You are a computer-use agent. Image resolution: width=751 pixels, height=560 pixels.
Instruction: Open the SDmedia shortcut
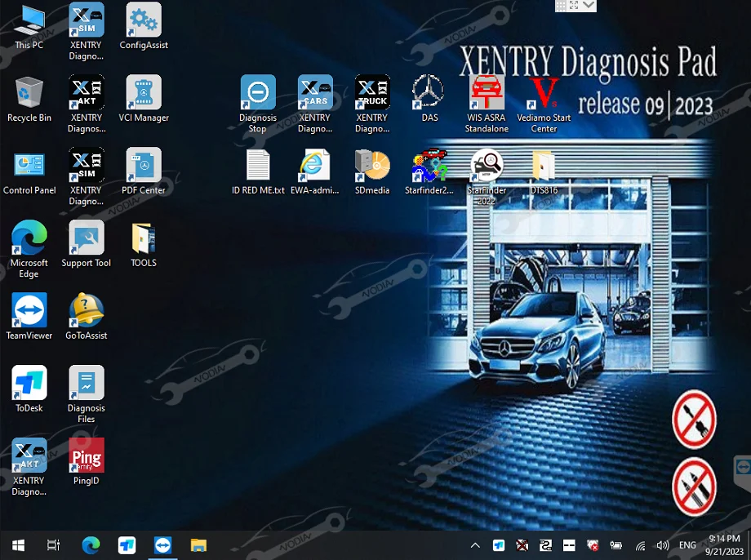coord(372,172)
